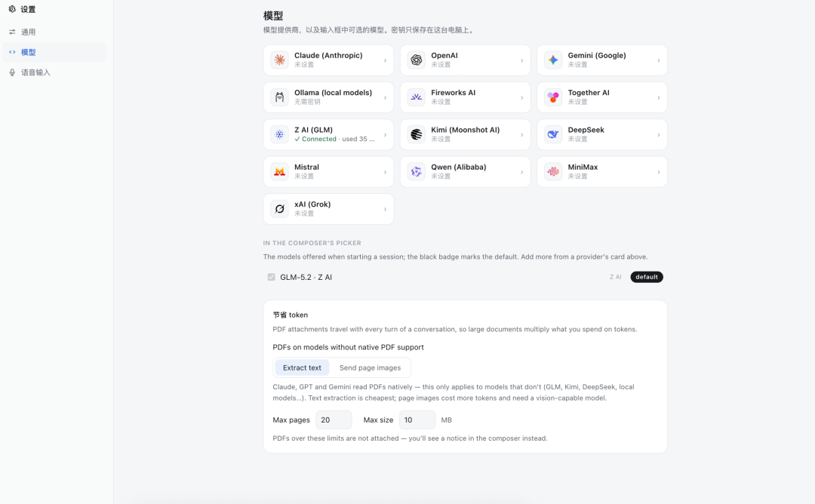Click the Mistral logo icon
The width and height of the screenshot is (815, 504).
280,171
